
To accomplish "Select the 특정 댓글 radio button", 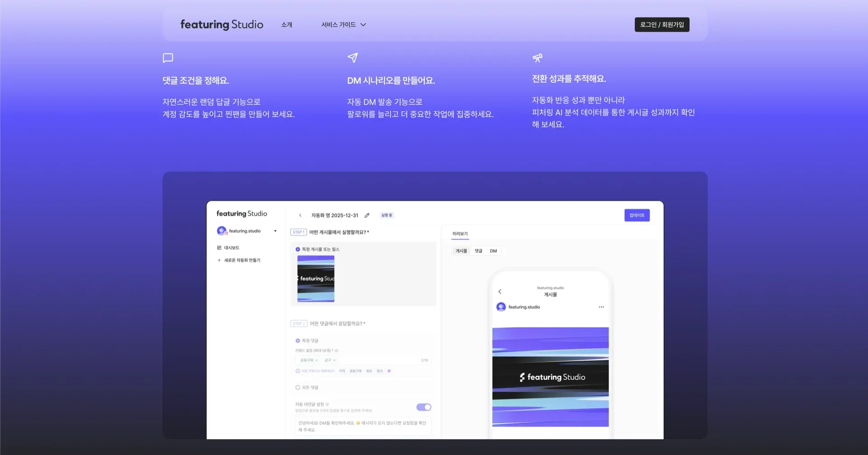I will [x=298, y=341].
